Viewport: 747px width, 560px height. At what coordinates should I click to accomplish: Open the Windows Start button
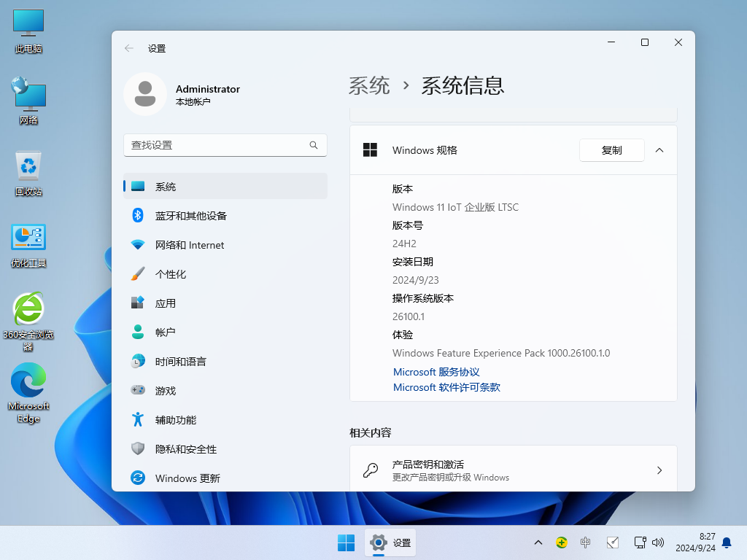click(x=347, y=542)
